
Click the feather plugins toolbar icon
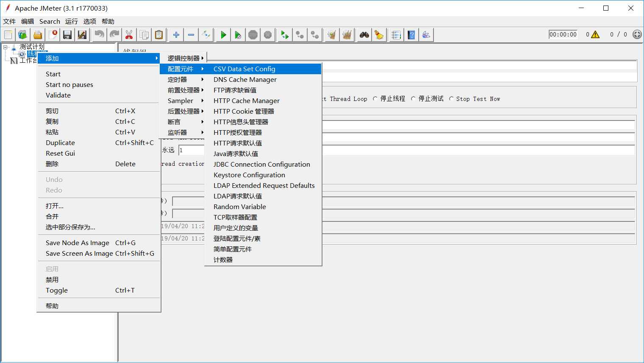[x=426, y=35]
